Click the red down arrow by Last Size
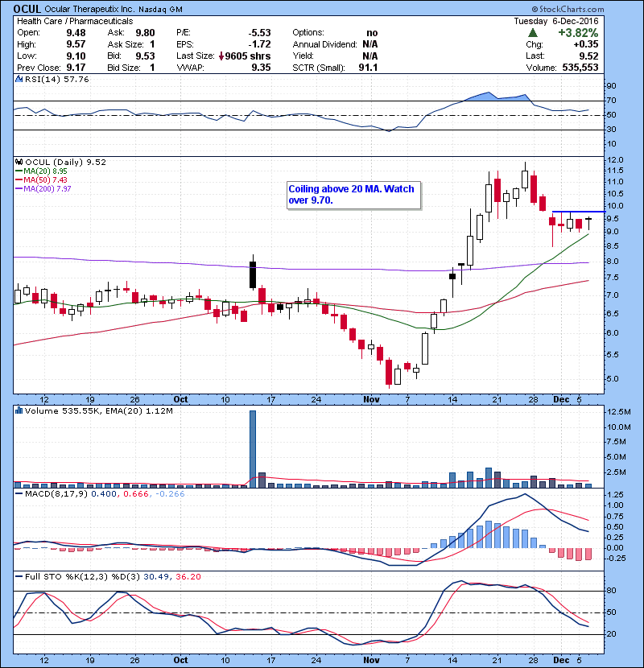The image size is (644, 668). (x=221, y=56)
